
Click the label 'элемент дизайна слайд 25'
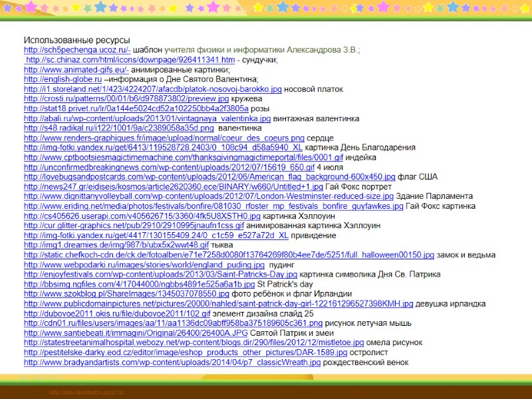pos(263,313)
